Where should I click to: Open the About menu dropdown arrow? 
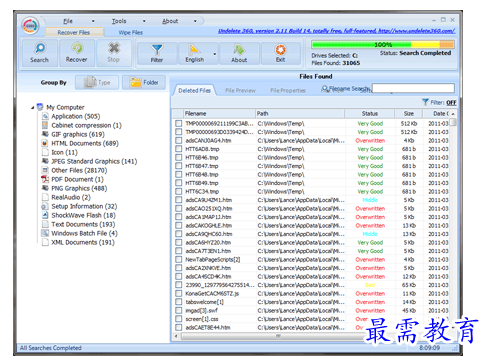pyautogui.click(x=195, y=21)
